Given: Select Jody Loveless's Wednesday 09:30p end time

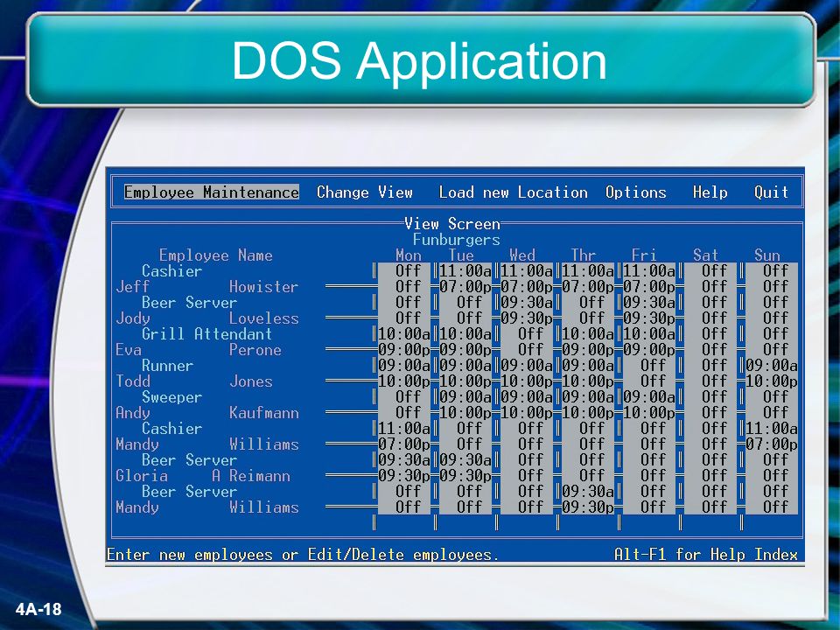Looking at the screenshot, I should pos(527,318).
